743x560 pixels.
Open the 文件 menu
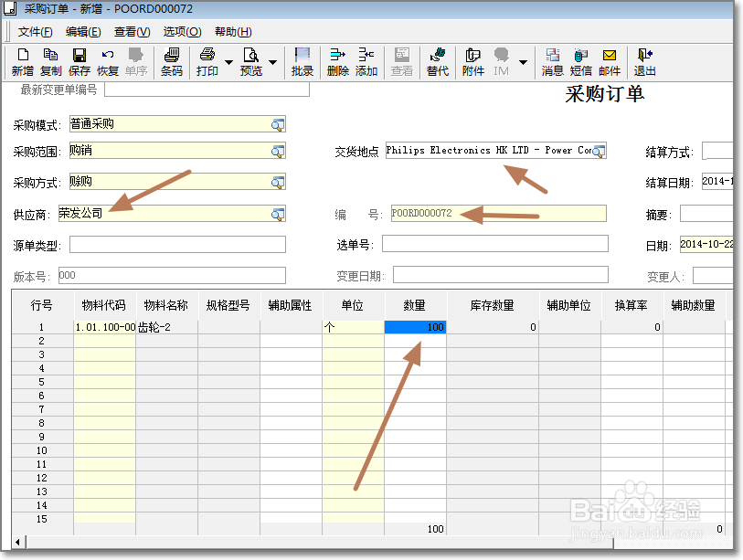click(x=34, y=31)
